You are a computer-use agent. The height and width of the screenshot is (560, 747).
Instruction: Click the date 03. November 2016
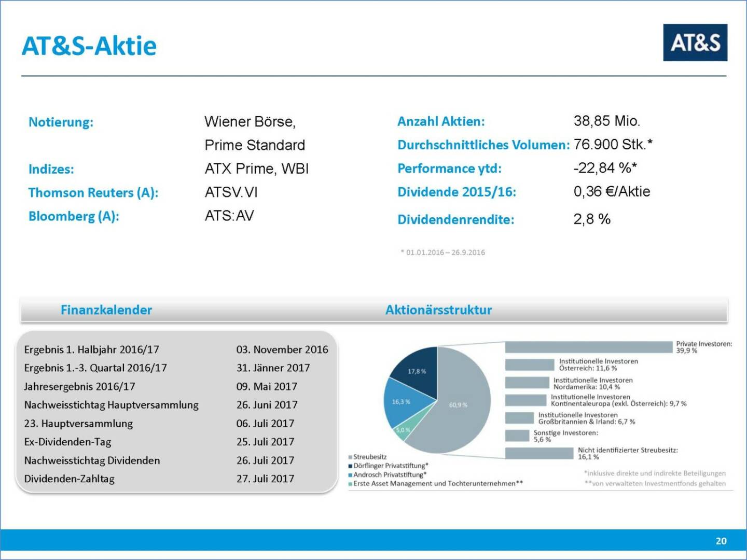pos(282,350)
